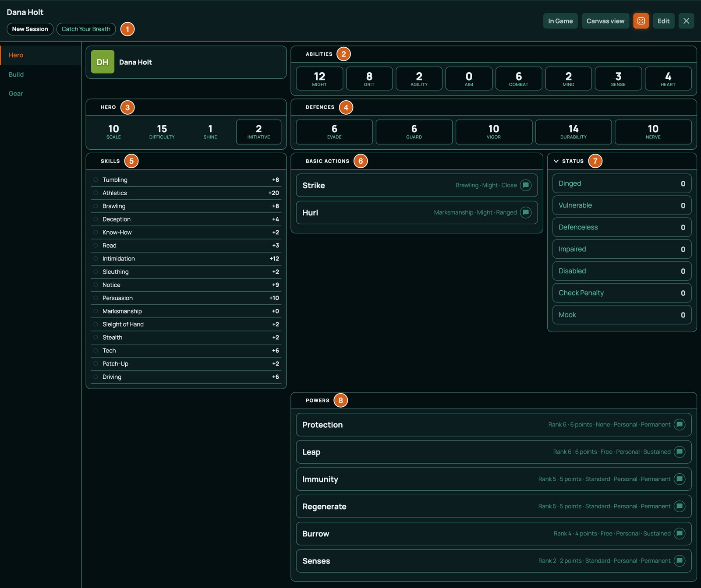
Task: Click the Protection power chat icon
Action: tap(680, 425)
